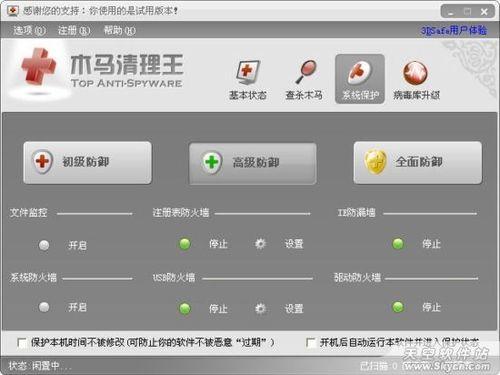
Task: Click 设置 for USB防火墙
Action: click(x=294, y=309)
